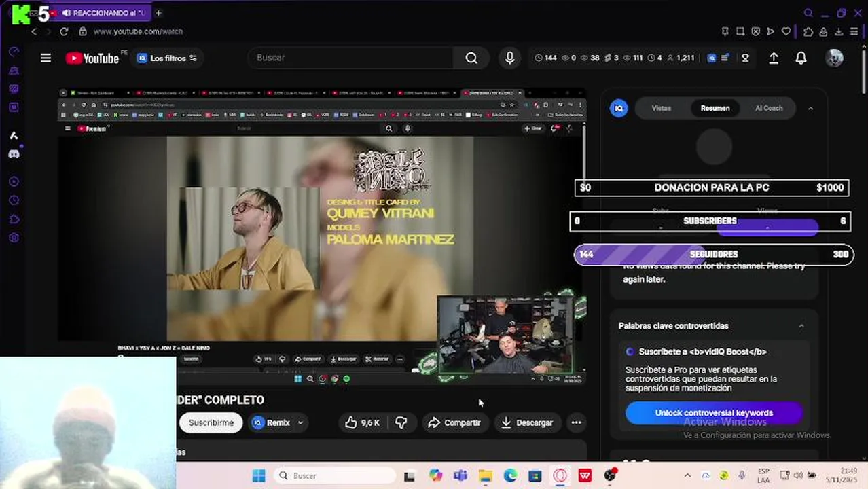
Task: Open WPS Office from the taskbar
Action: click(x=585, y=475)
